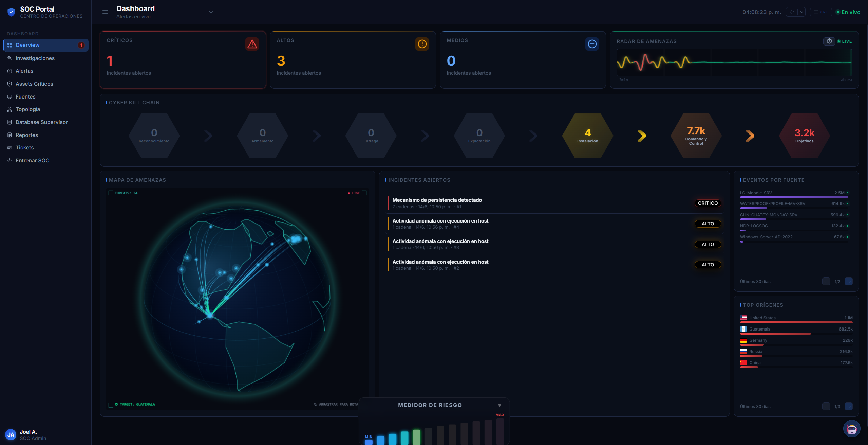
Task: Toggle the CRT display mode
Action: pyautogui.click(x=821, y=12)
